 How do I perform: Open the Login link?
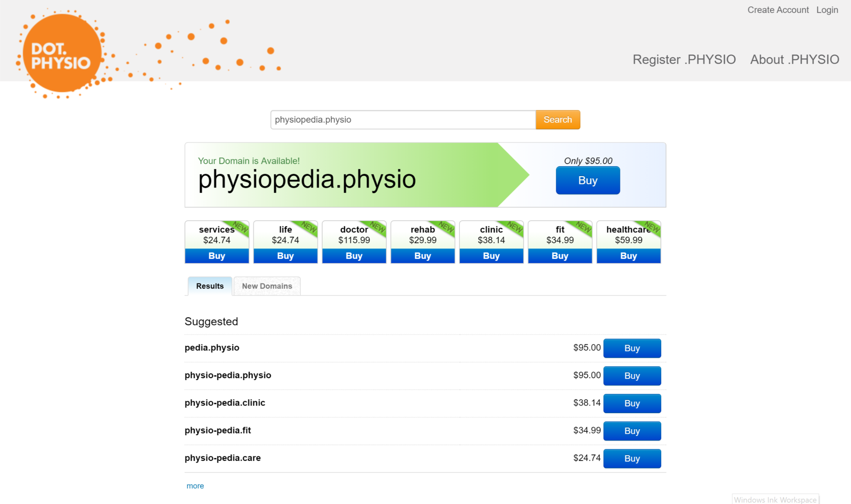(x=827, y=10)
